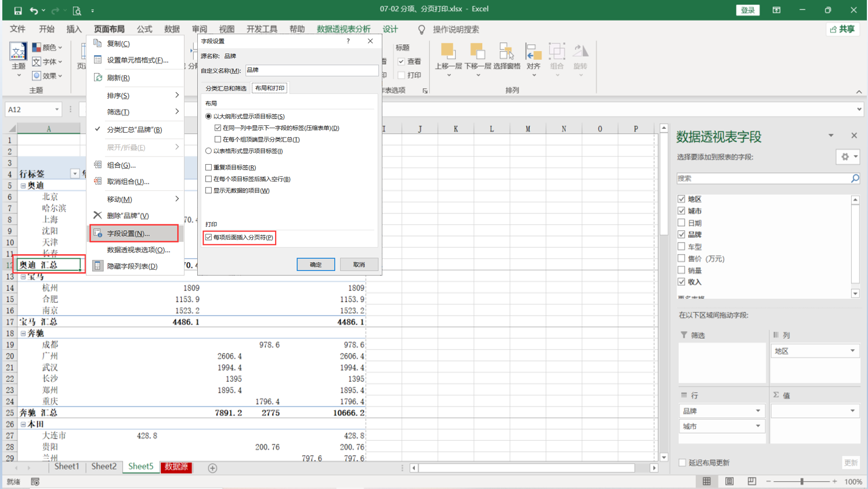Click the macro record icon in the status bar
This screenshot has width=868, height=489.
35,482
